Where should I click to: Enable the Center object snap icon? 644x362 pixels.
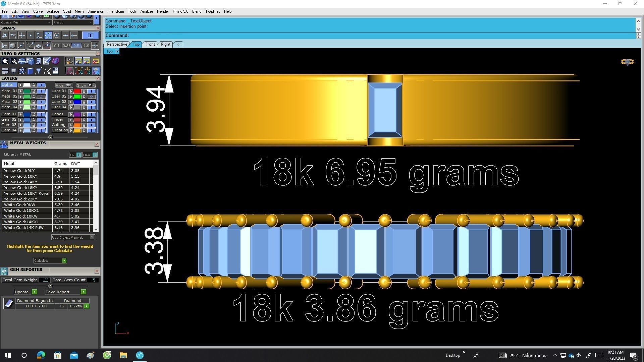pos(57,36)
